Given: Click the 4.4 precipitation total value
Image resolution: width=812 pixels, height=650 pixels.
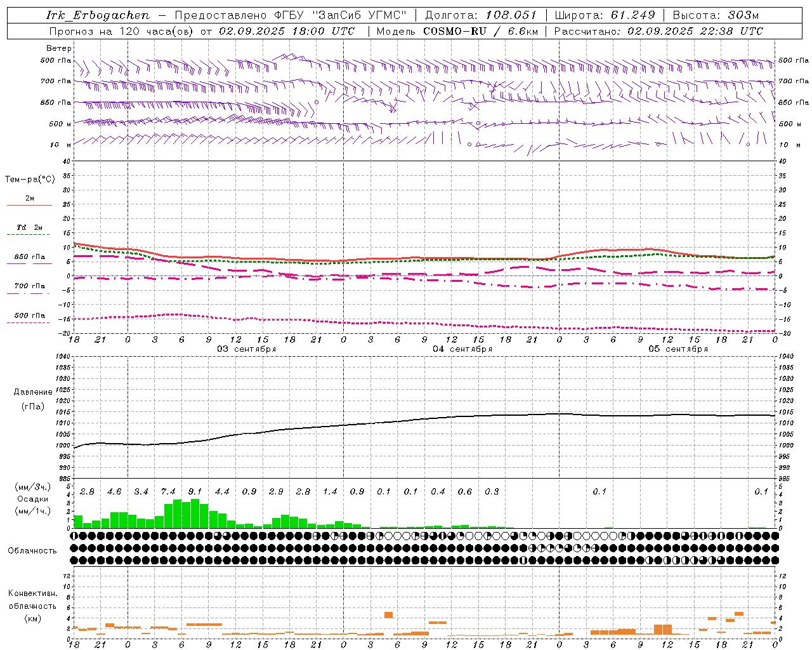Looking at the screenshot, I should click(x=222, y=492).
